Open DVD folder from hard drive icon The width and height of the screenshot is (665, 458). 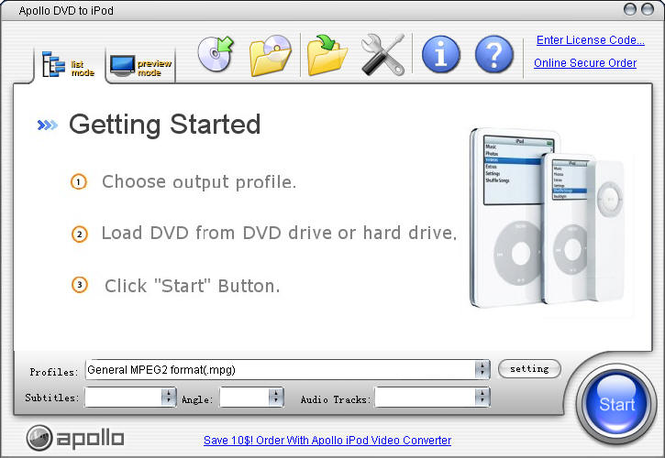coord(270,55)
